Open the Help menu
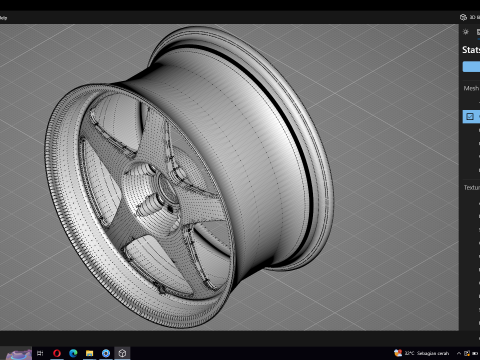 [x=3, y=18]
